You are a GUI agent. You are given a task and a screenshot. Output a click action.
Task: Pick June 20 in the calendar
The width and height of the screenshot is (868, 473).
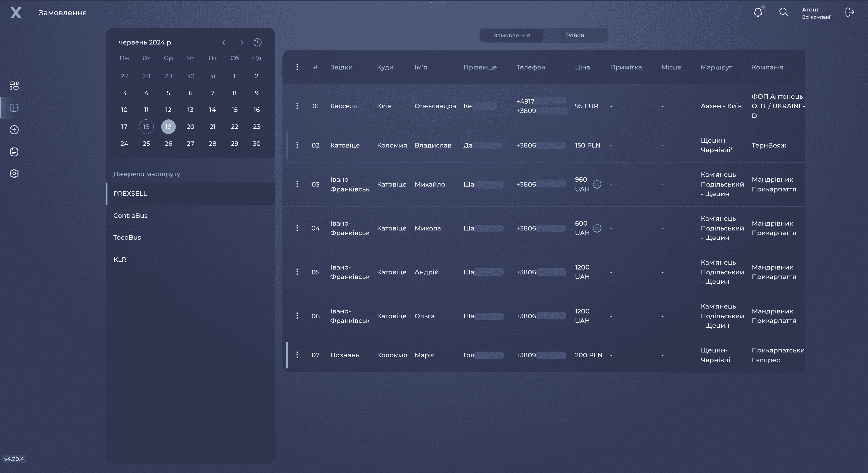(x=190, y=127)
